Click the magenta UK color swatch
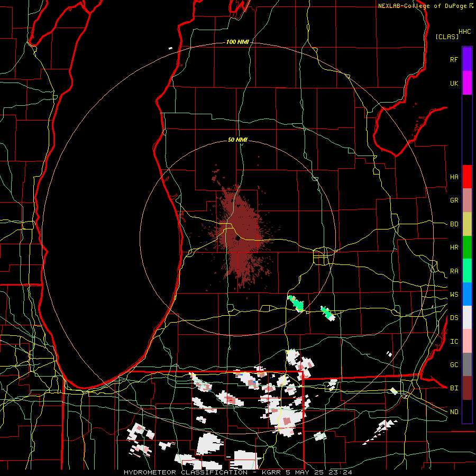The width and height of the screenshot is (476, 476). pos(467,83)
